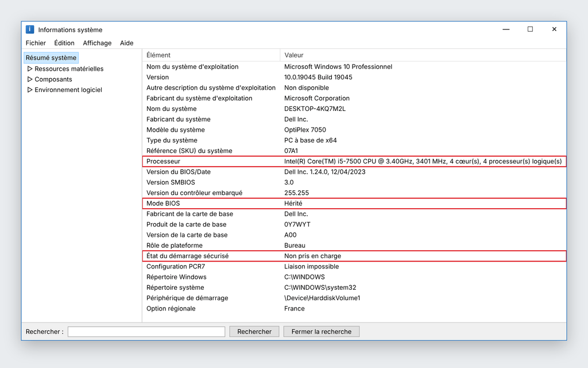
Task: Select the État du démarrage sécurisé row
Action: tap(354, 256)
